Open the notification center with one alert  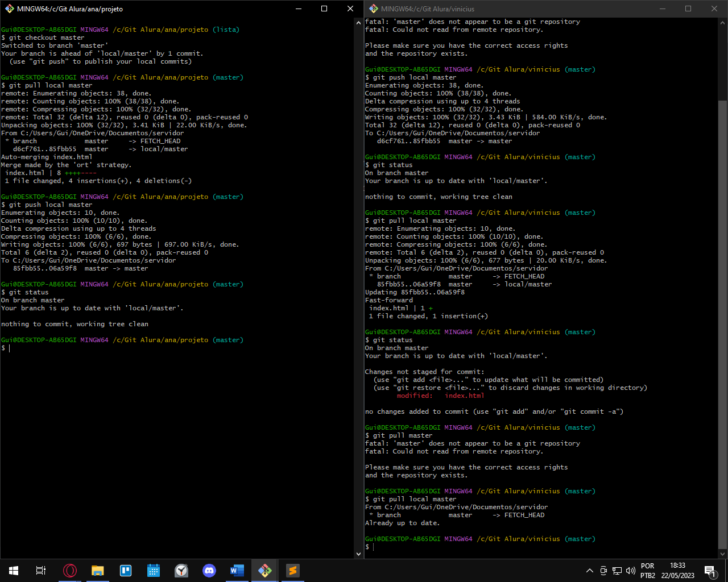[x=710, y=571]
